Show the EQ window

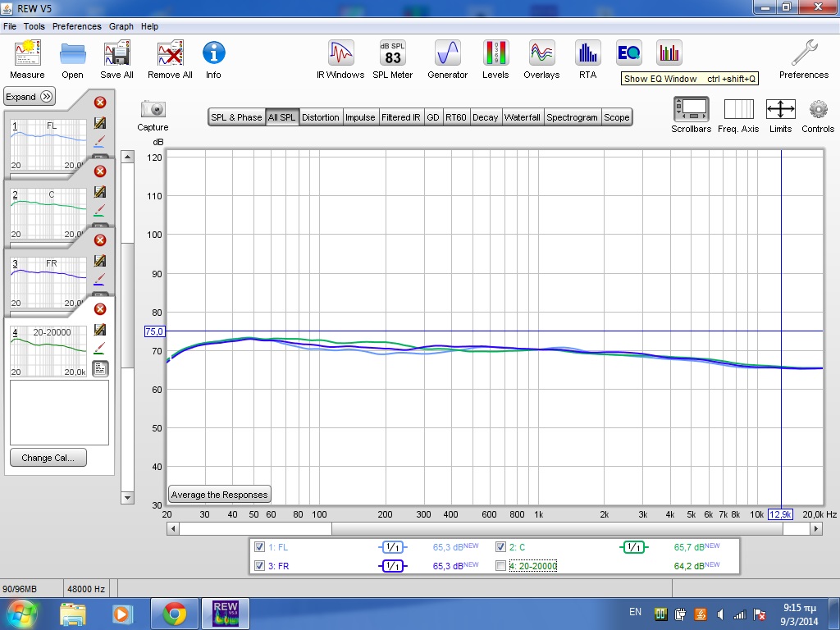(x=629, y=53)
